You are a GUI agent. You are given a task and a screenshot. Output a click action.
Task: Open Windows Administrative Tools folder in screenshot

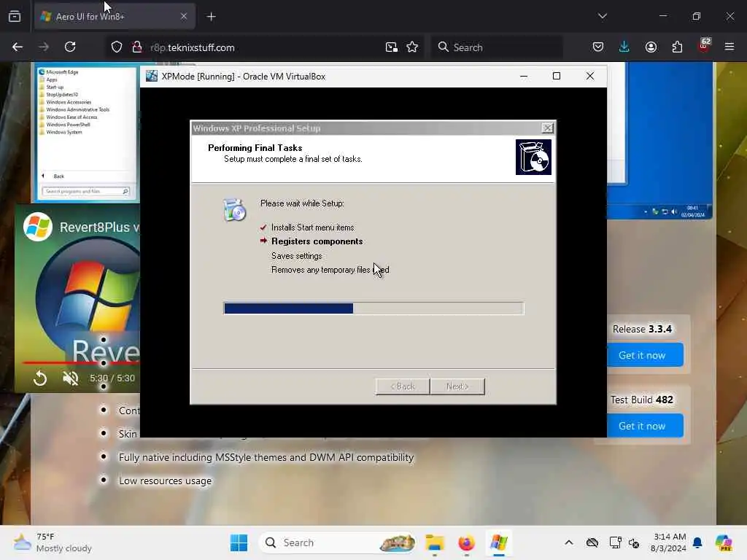click(x=77, y=109)
